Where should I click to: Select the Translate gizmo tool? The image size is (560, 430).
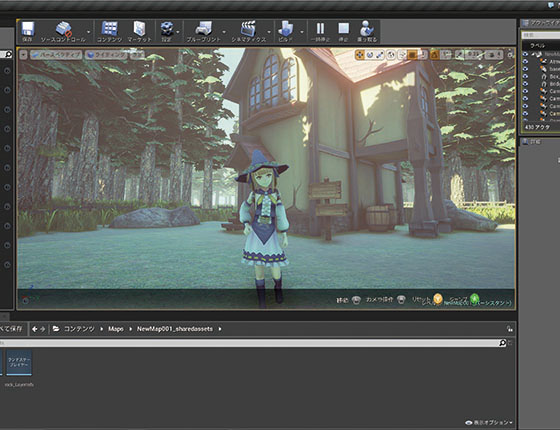point(360,55)
